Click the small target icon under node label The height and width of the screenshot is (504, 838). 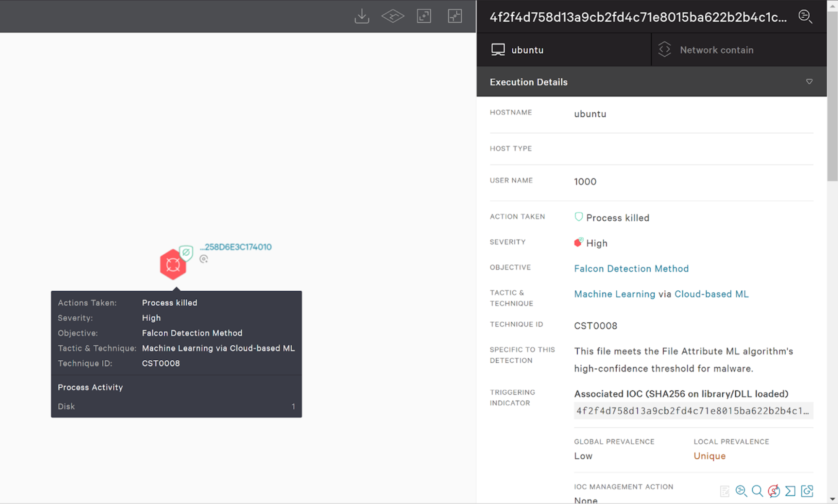click(204, 259)
